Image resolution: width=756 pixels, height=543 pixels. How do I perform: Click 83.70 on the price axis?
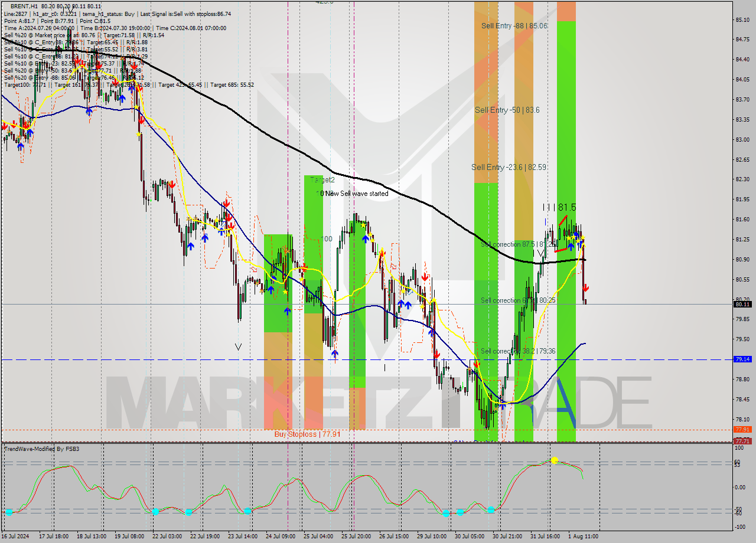[x=742, y=100]
